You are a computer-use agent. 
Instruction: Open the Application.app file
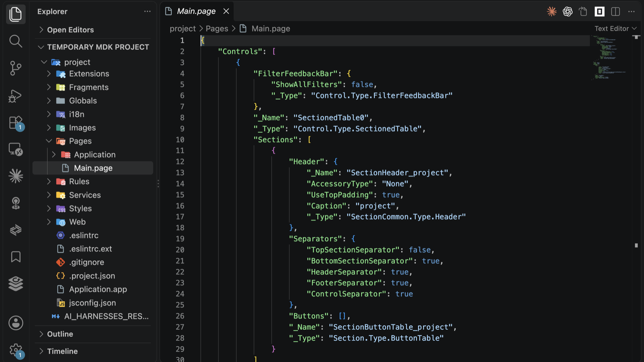click(98, 289)
